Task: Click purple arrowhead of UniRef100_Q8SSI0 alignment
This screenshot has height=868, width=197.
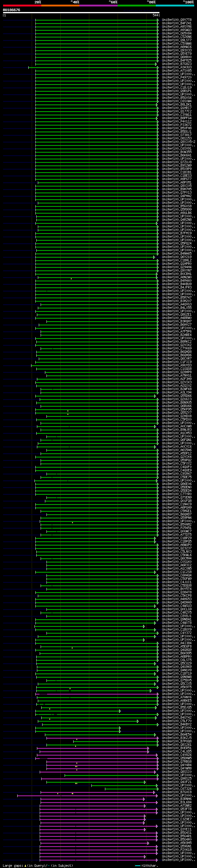Action: pos(155,772)
